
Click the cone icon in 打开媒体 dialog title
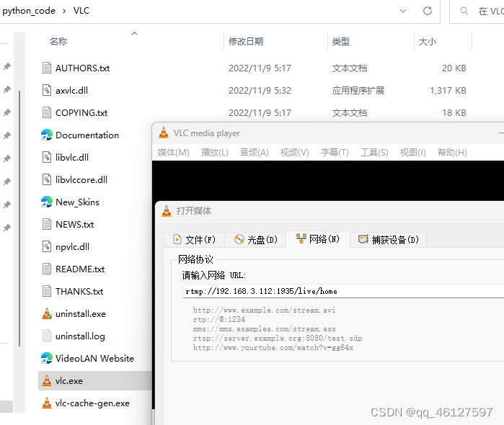167,211
